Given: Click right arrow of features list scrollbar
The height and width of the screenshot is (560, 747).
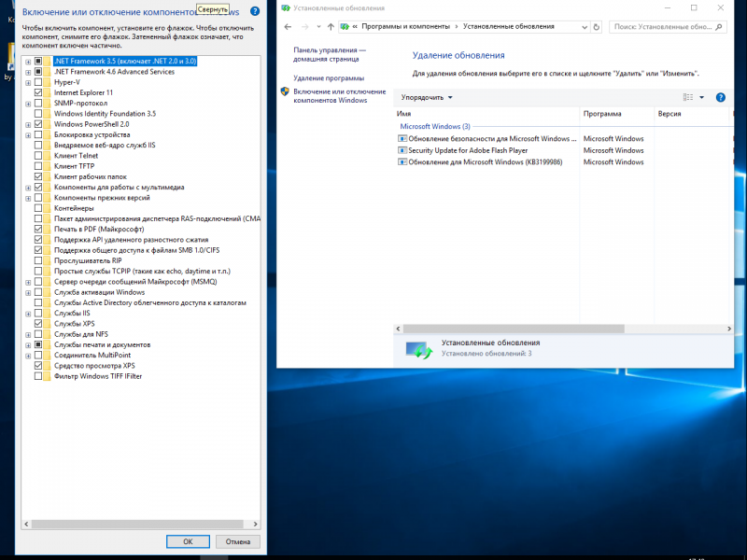Looking at the screenshot, I should coord(255,524).
